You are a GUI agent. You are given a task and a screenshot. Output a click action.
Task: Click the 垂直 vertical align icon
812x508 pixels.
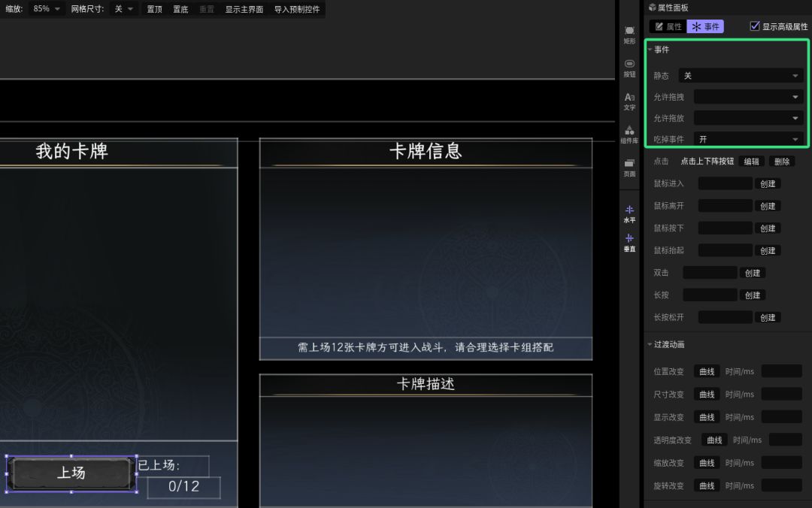click(x=629, y=242)
